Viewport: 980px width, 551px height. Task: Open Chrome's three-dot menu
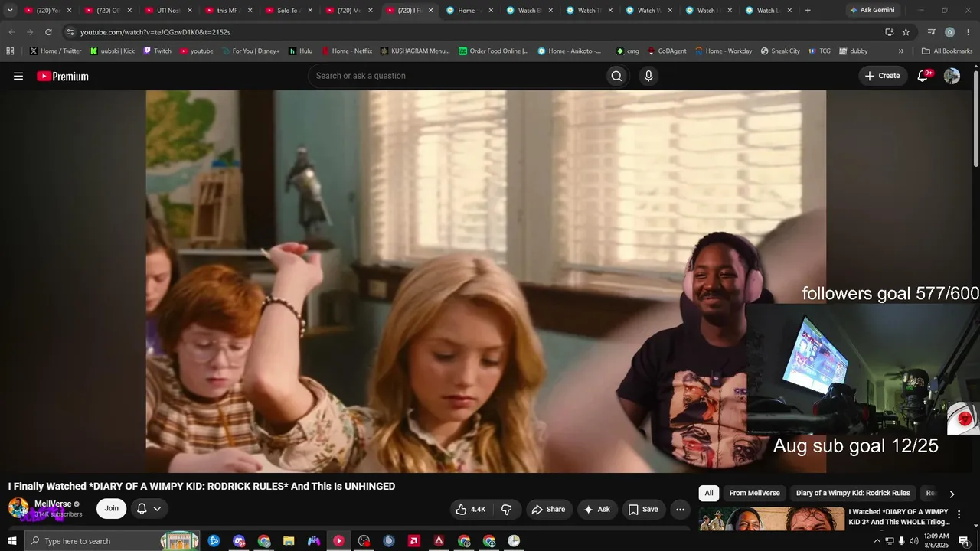(x=968, y=32)
